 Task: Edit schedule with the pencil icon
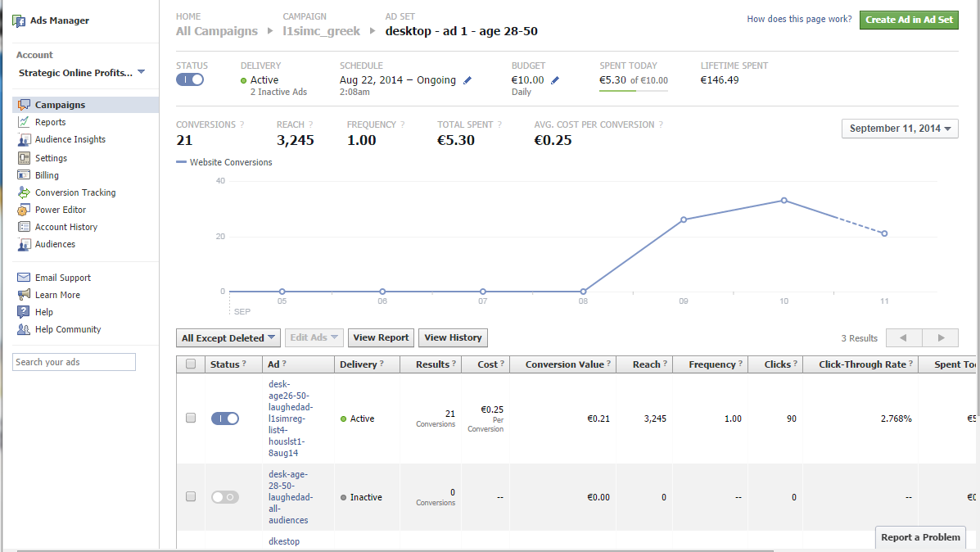coord(467,80)
